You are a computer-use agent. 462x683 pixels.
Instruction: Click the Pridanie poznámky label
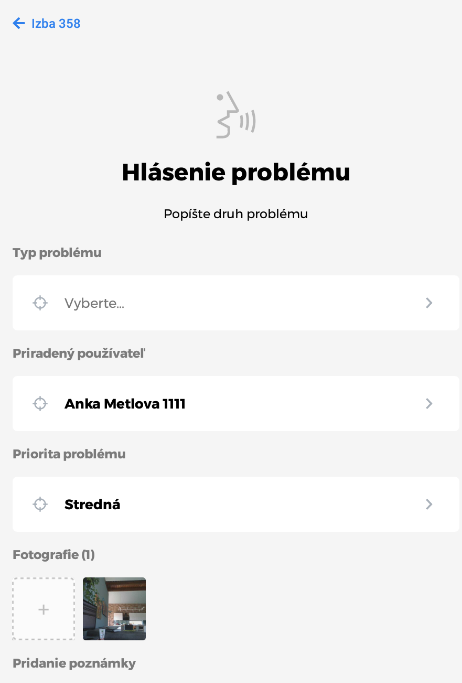click(x=74, y=663)
